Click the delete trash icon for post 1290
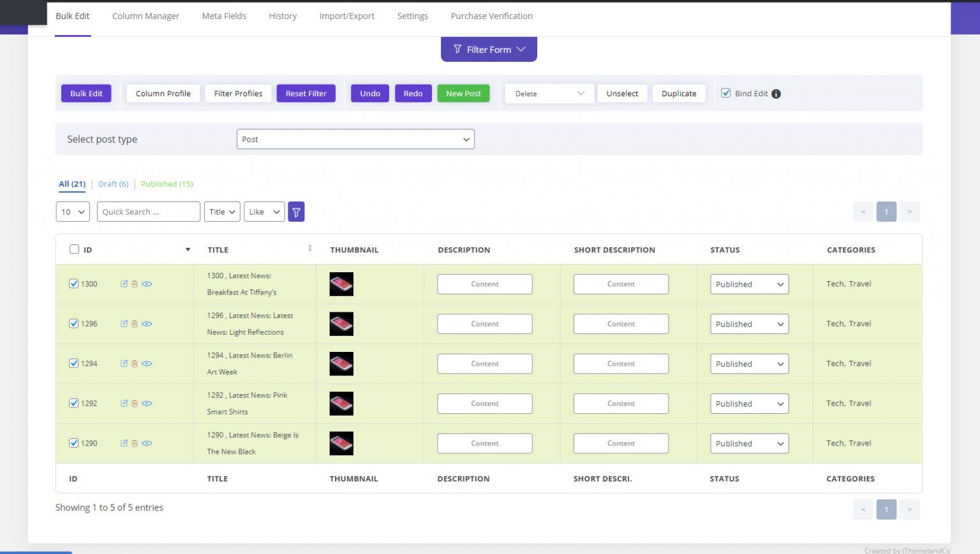Screen dimensions: 980x554 (x=135, y=443)
